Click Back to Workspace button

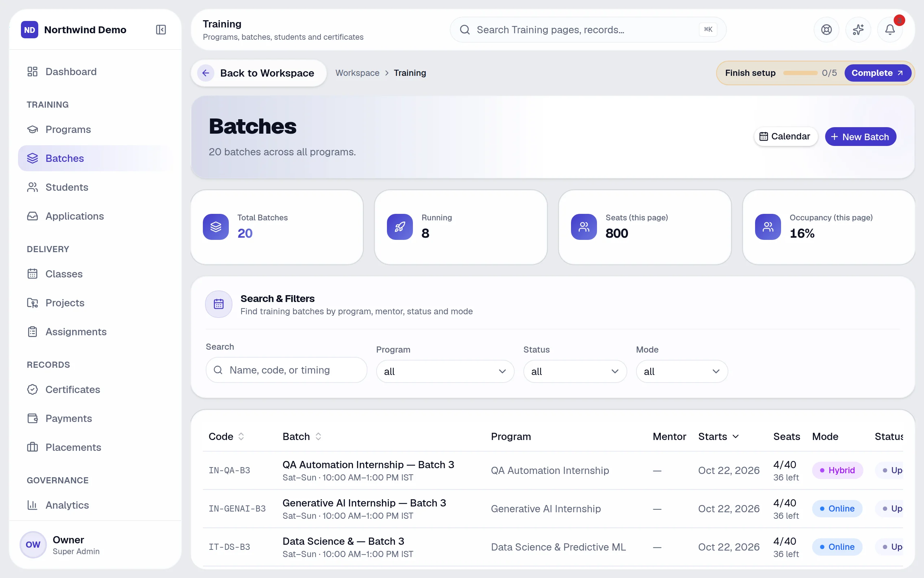click(258, 73)
